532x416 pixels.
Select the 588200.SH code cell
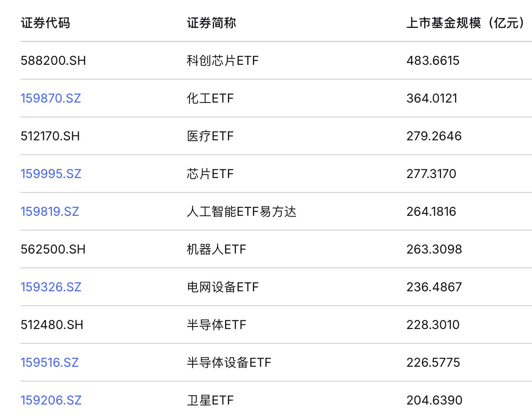coord(53,61)
